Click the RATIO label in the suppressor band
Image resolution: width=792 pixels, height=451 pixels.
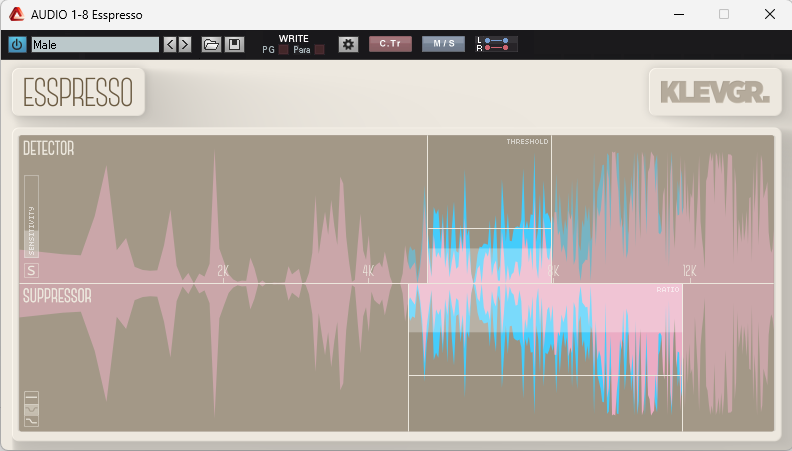668,289
